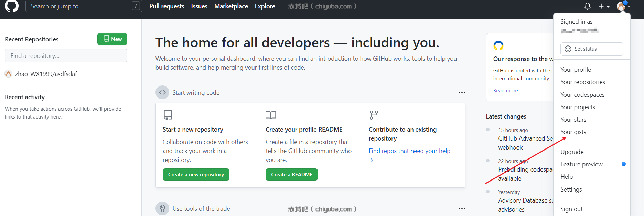Select Your repositories from the menu

[592, 82]
